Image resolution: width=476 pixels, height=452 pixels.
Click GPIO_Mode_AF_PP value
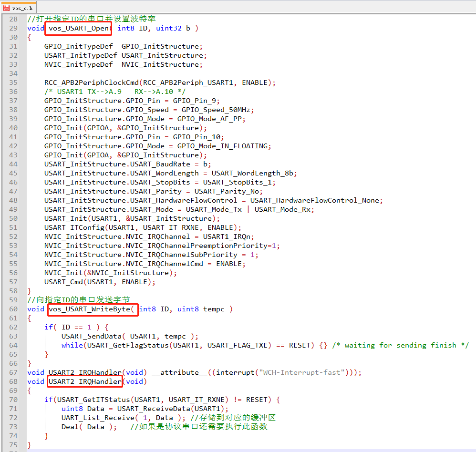[x=210, y=119]
